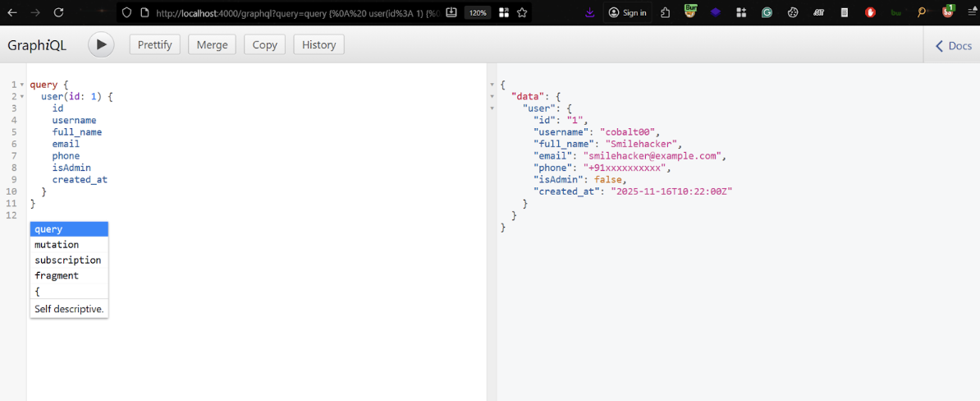Run the query with the Execute play button
The width and height of the screenshot is (980, 401).
[101, 45]
